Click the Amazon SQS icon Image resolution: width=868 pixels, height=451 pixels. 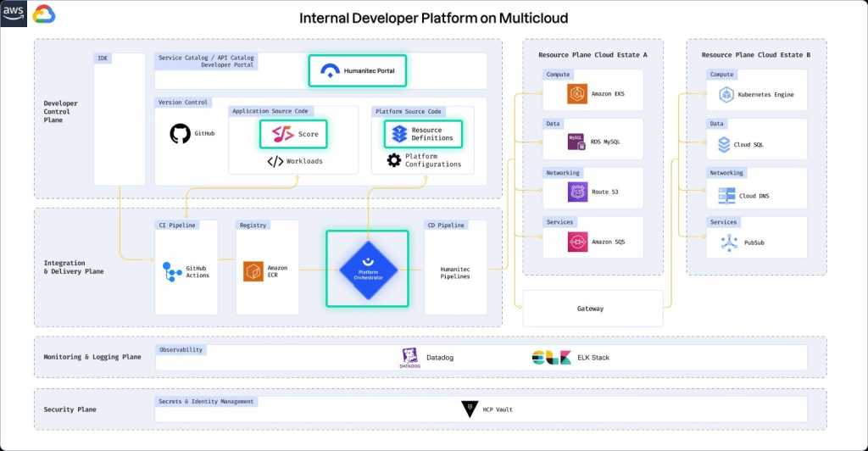point(577,242)
